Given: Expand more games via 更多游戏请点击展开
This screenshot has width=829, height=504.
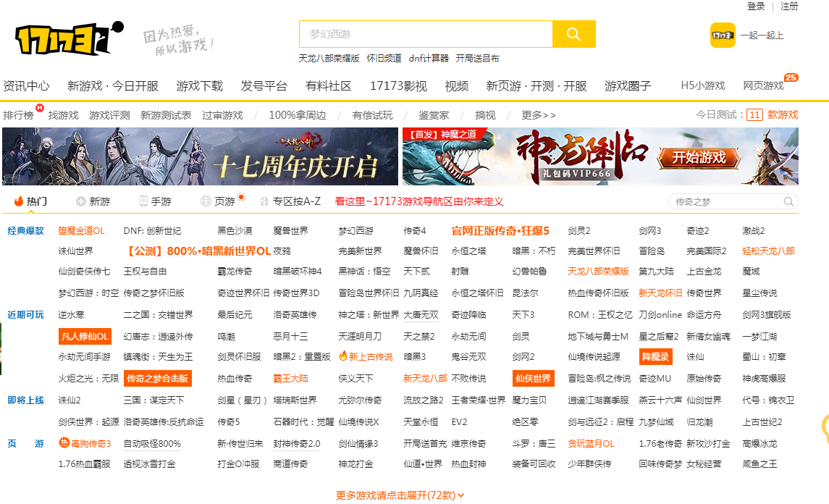Looking at the screenshot, I should 400,495.
